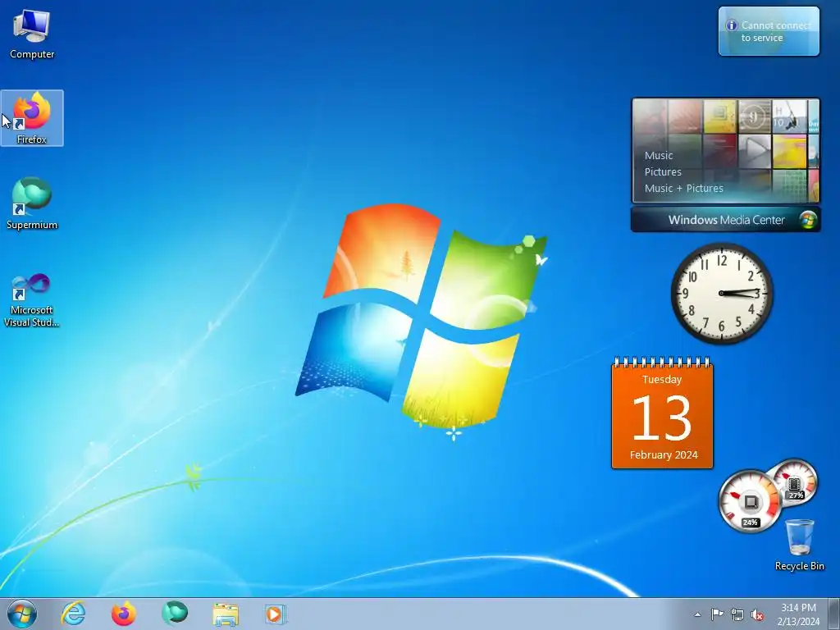This screenshot has width=840, height=630.
Task: Open Windows Media Player from the taskbar
Action: [x=276, y=614]
